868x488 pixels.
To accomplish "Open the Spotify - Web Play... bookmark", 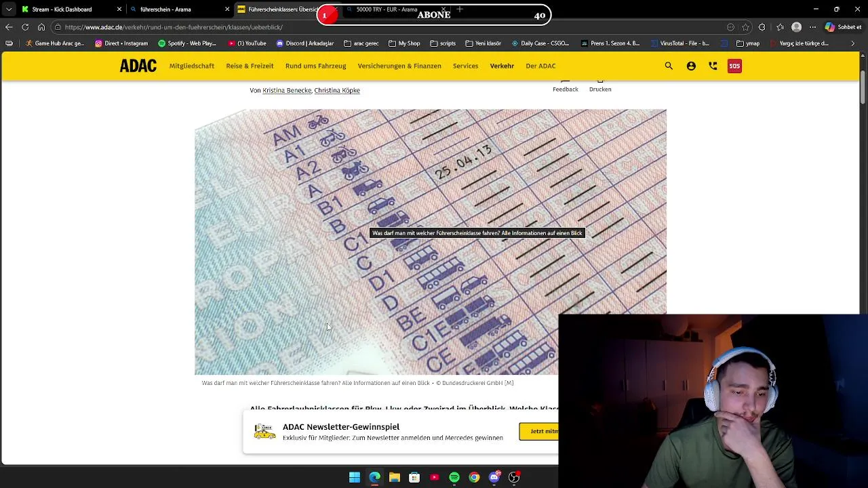I will [x=187, y=43].
